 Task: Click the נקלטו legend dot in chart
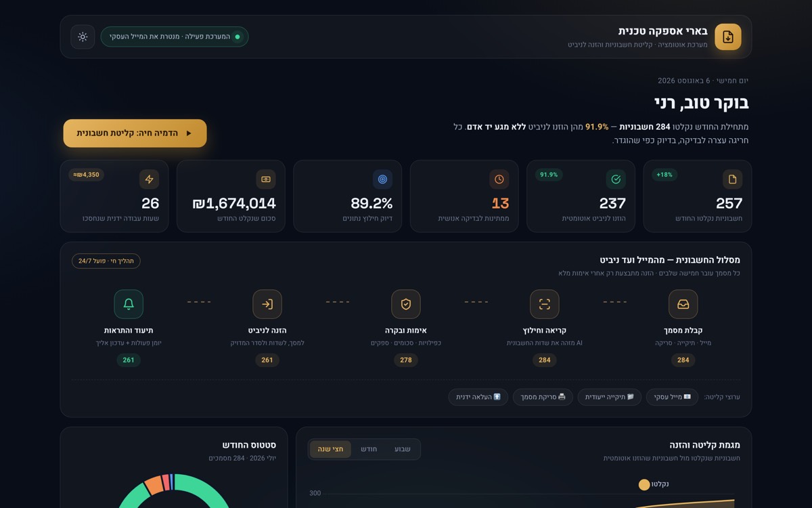[x=644, y=485]
